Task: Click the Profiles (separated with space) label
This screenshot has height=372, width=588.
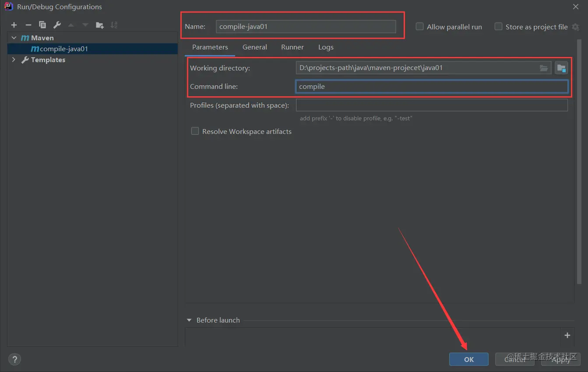Action: click(x=239, y=105)
